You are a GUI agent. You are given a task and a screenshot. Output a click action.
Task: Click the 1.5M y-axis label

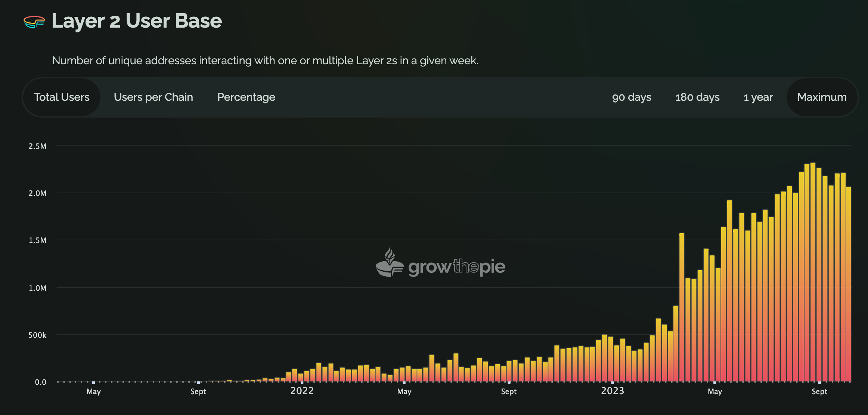(x=38, y=240)
